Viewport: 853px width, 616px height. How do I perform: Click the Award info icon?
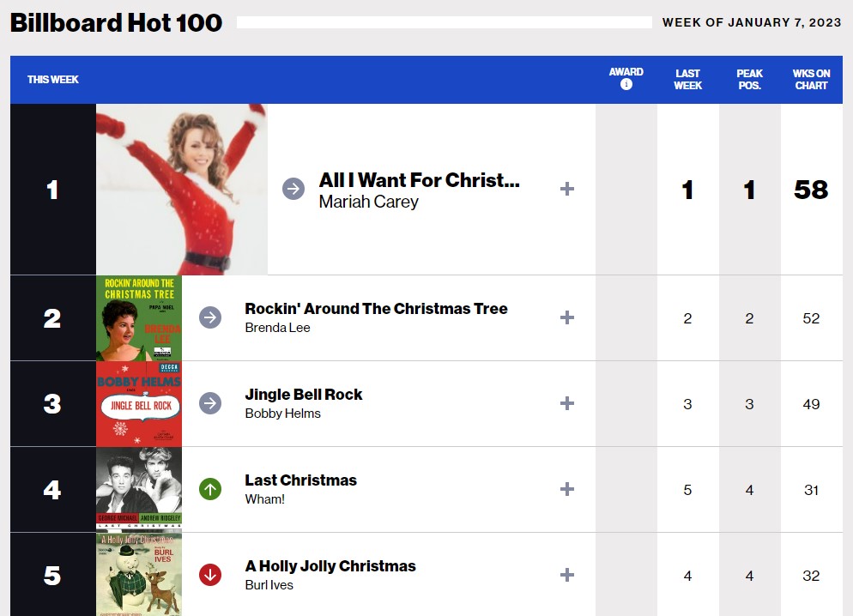coord(626,85)
